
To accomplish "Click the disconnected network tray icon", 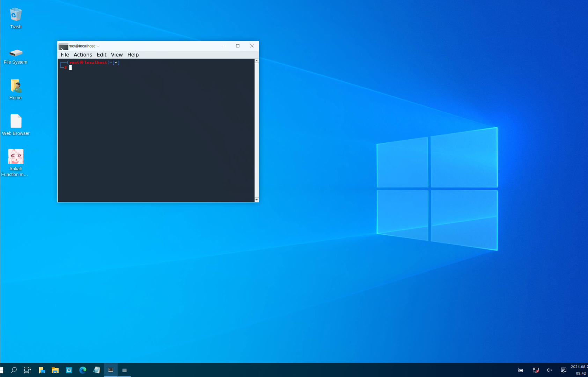I will (x=536, y=370).
